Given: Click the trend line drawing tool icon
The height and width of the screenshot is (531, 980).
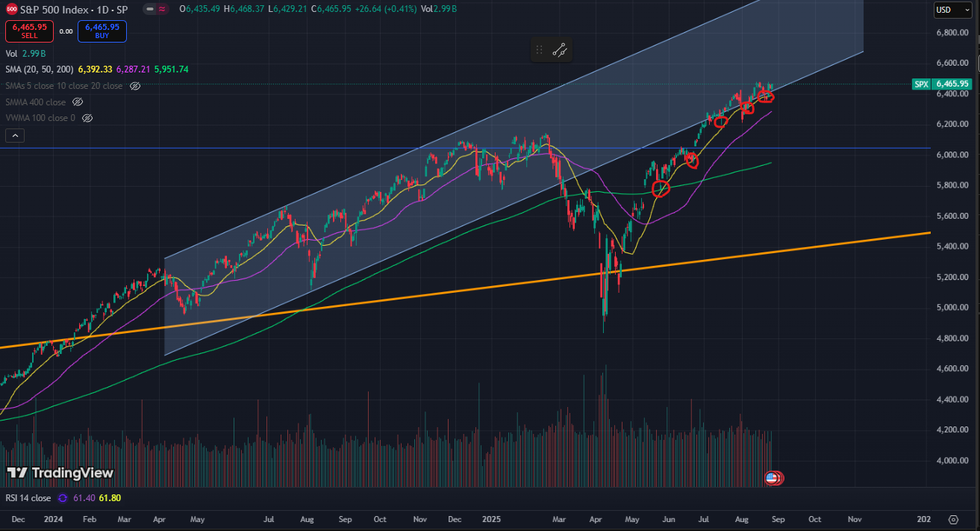Looking at the screenshot, I should (x=560, y=51).
